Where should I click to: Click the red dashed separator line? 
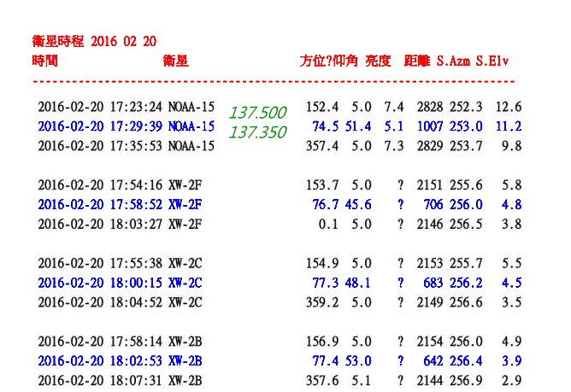click(x=274, y=81)
